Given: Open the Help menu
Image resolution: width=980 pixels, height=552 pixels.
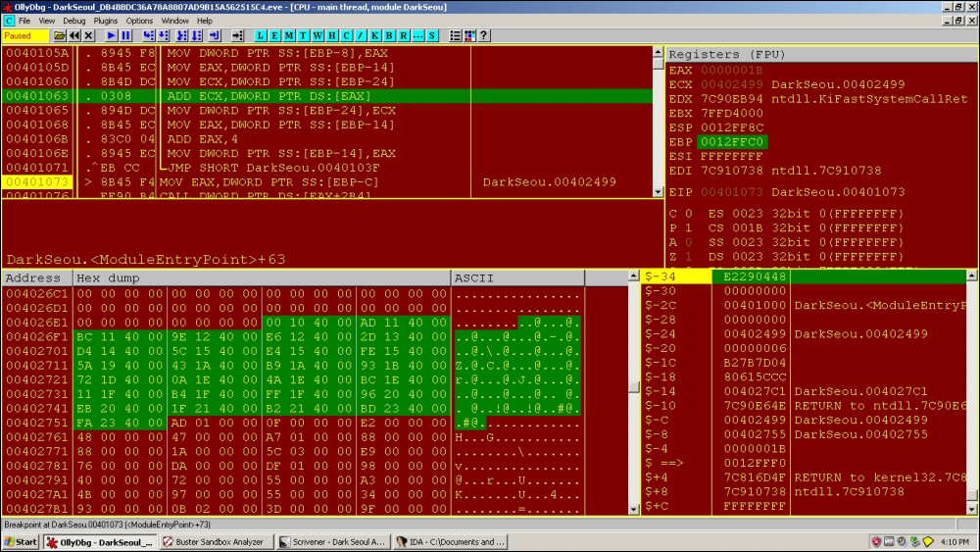Looking at the screenshot, I should (205, 21).
